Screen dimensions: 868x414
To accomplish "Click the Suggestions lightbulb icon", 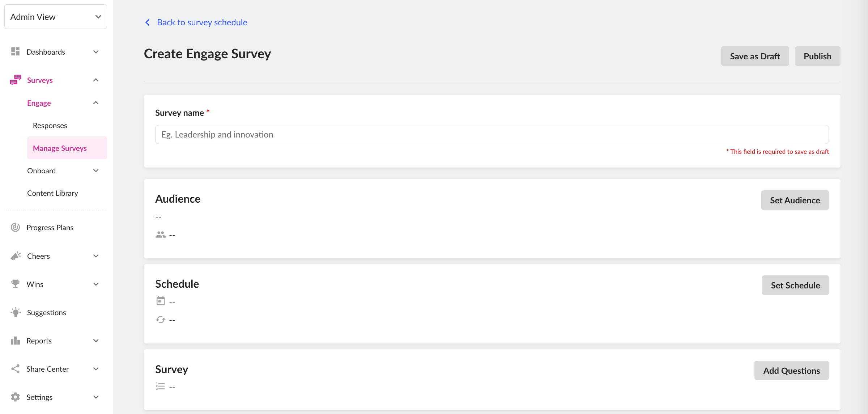I will click(16, 312).
